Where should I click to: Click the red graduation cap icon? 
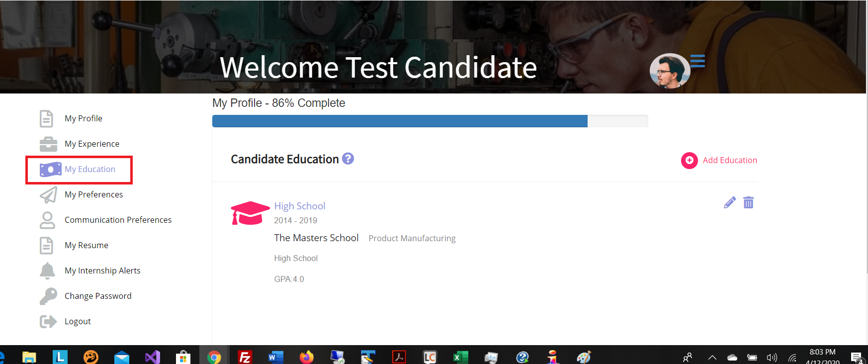(250, 213)
